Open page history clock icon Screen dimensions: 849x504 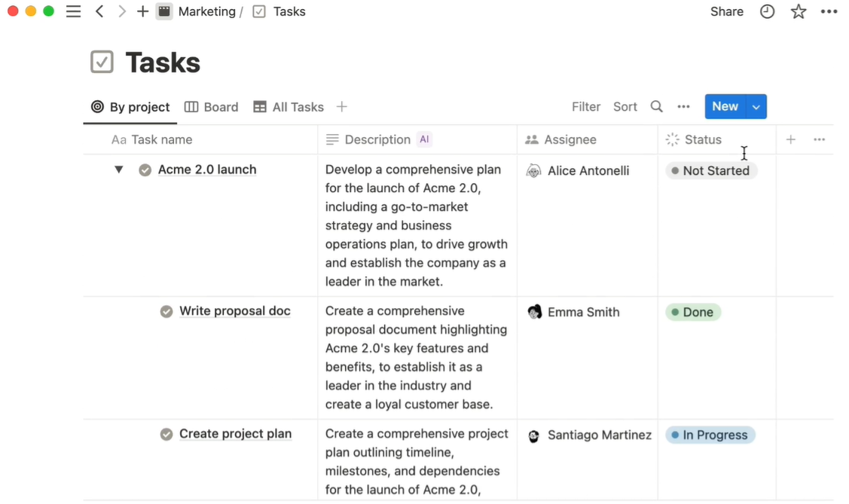tap(767, 11)
